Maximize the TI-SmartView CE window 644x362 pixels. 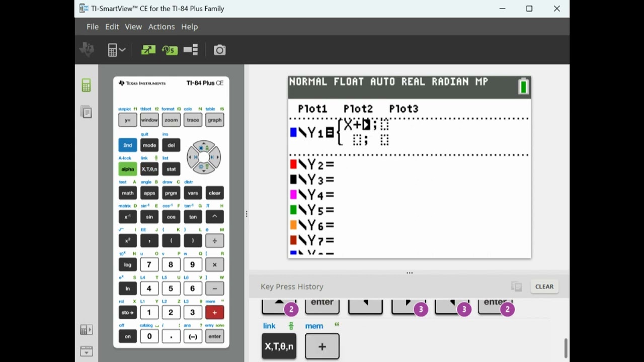(529, 9)
